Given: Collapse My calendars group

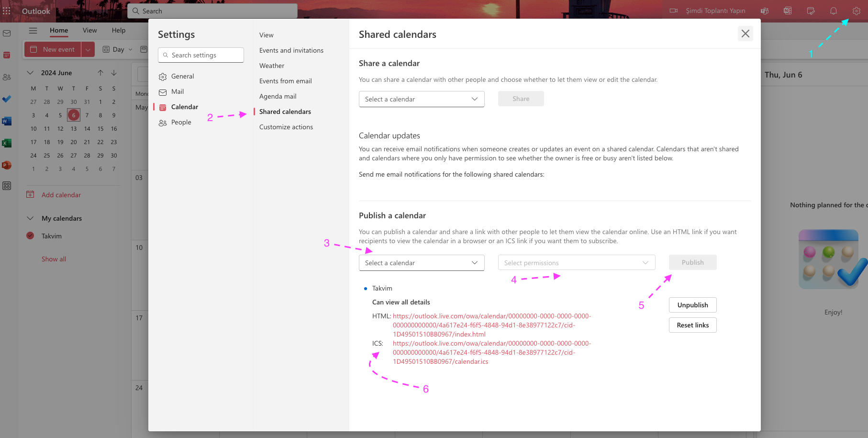Looking at the screenshot, I should (x=30, y=218).
